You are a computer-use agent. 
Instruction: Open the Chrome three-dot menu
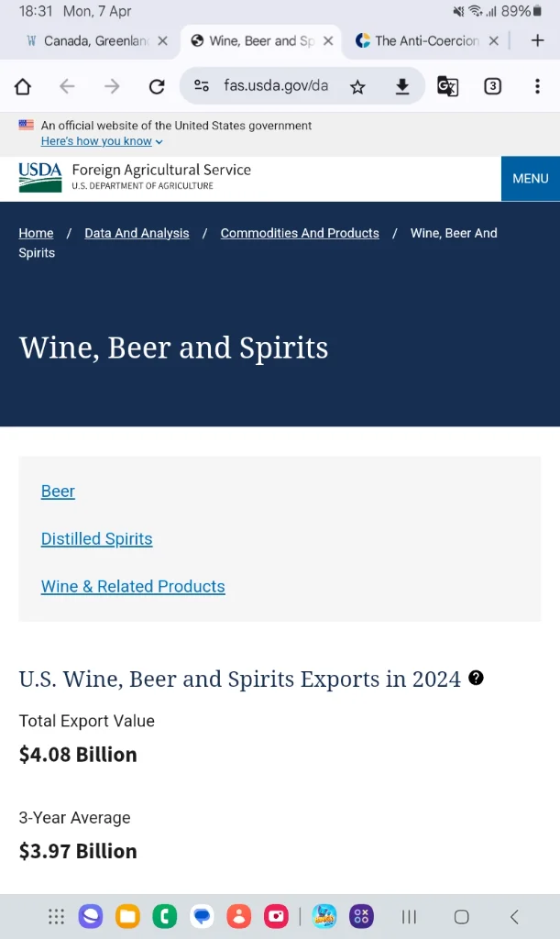(537, 86)
